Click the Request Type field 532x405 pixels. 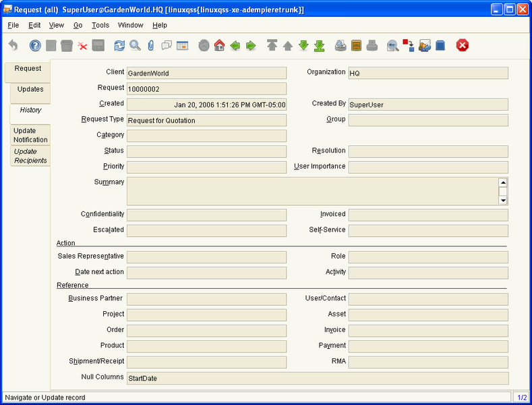pyautogui.click(x=206, y=120)
